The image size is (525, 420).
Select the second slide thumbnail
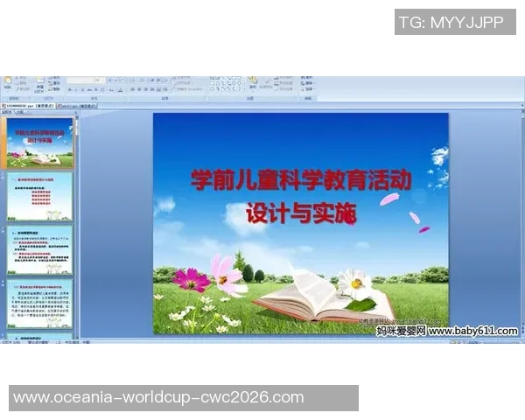(x=40, y=197)
